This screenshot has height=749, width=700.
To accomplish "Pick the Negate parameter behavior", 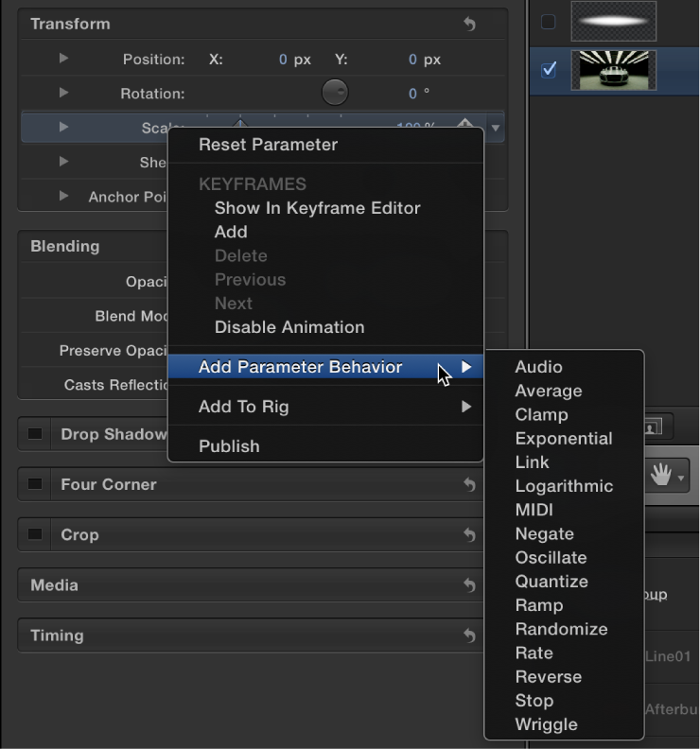I will (564, 533).
